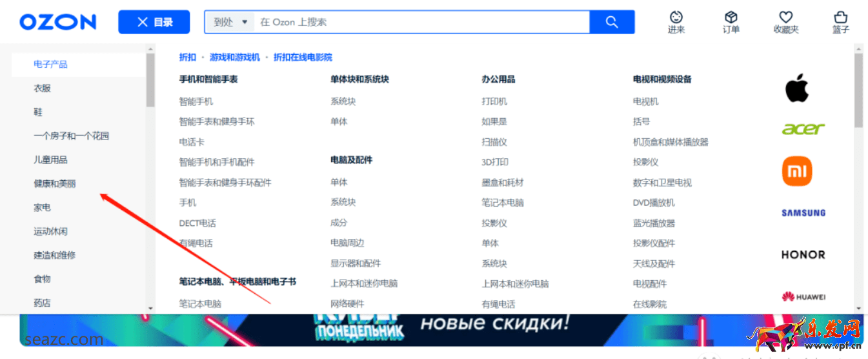Go to 数字和卫星电视 subcategory

pos(662,183)
